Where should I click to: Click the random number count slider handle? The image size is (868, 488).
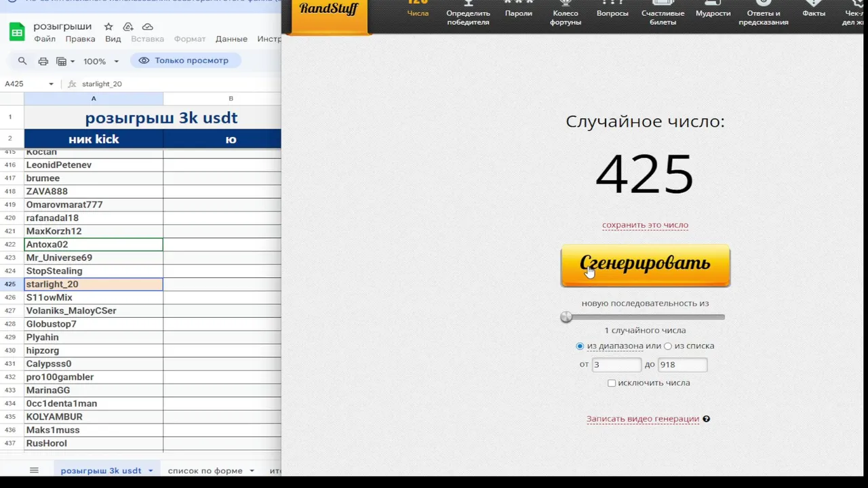[566, 317]
